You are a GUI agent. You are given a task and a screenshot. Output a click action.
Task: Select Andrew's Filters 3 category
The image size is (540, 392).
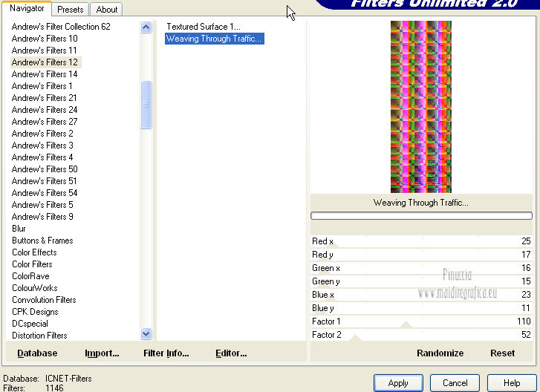(x=42, y=146)
